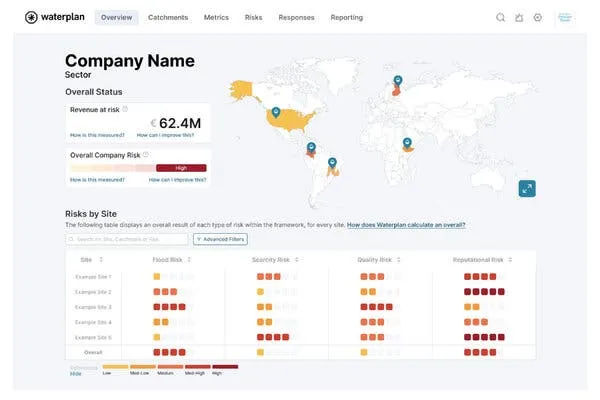The height and width of the screenshot is (400, 600).
Task: Select the Example Site 5 row label
Action: tap(93, 338)
